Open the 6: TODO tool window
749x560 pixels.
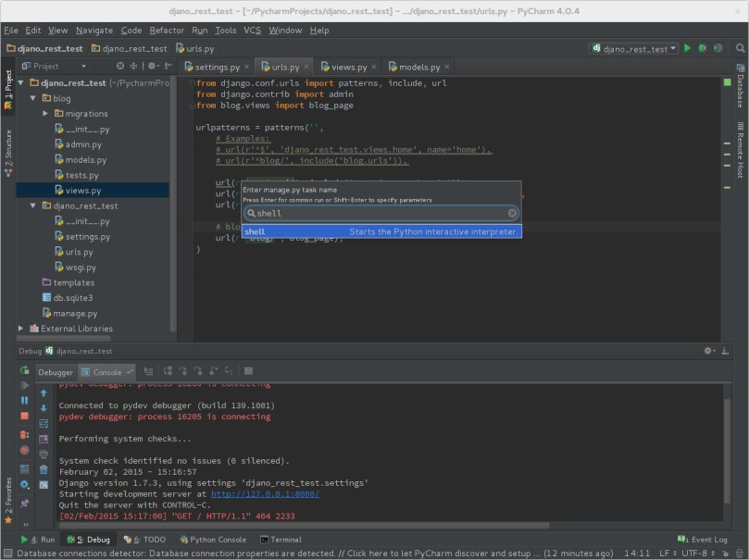coord(144,540)
